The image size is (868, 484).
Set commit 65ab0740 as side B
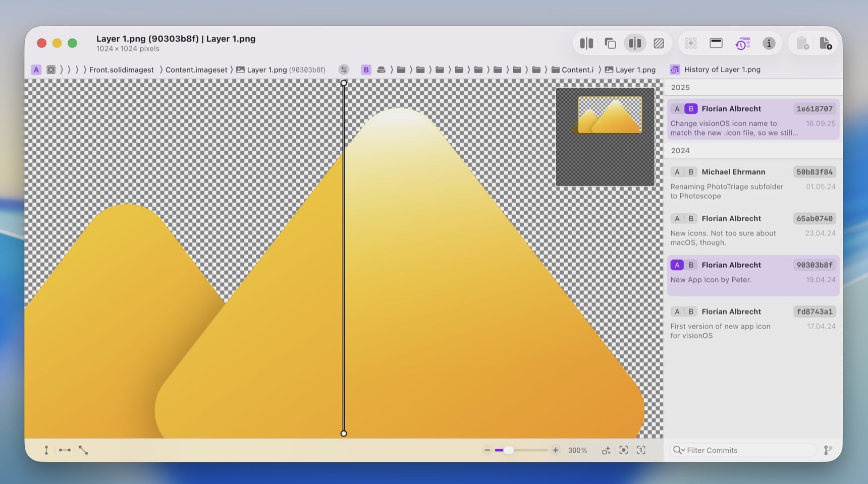691,218
